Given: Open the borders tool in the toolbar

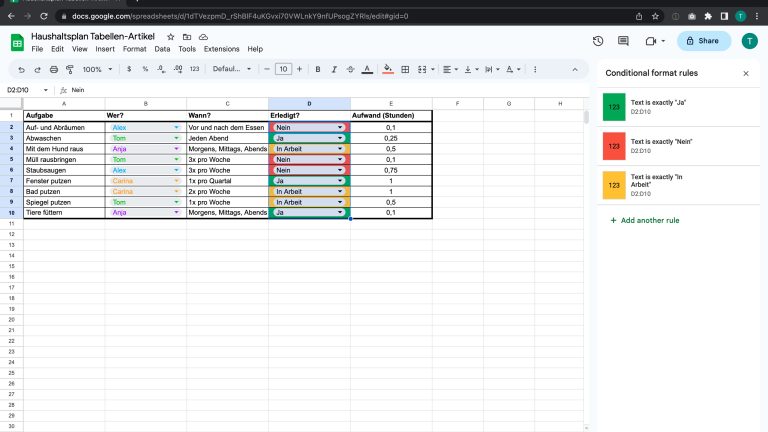Looking at the screenshot, I should (x=402, y=69).
